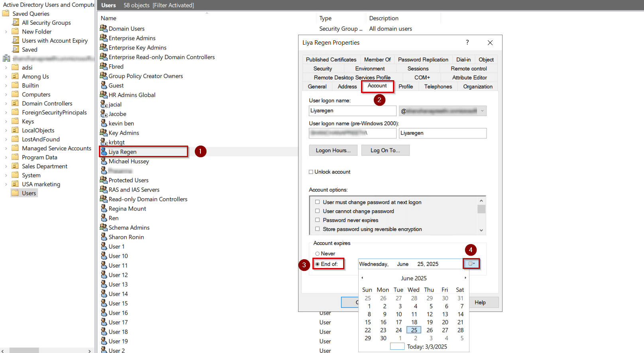The image size is (644, 353).
Task: Click the Key Admins group icon
Action: coord(104,133)
